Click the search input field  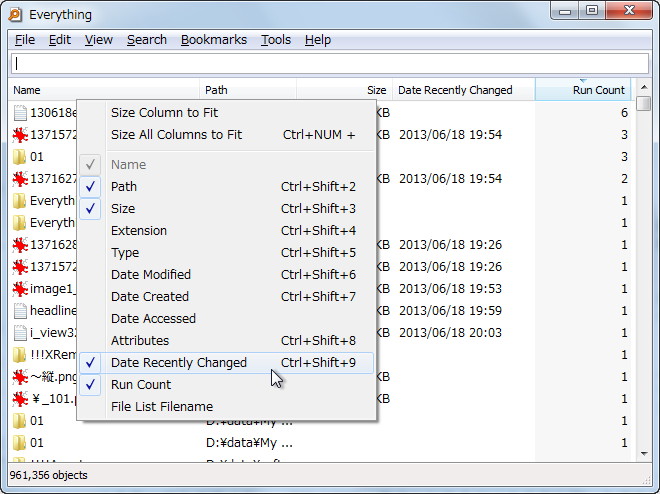(330, 64)
